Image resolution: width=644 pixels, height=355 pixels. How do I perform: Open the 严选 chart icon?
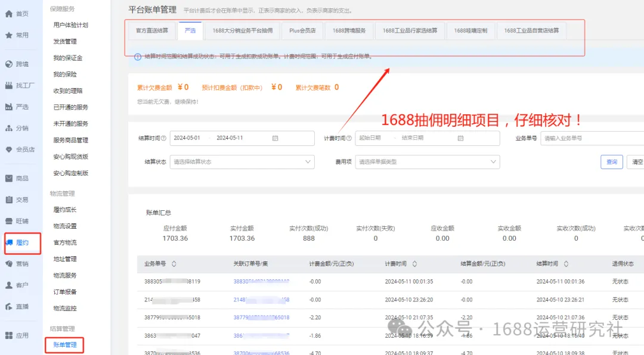[9, 107]
